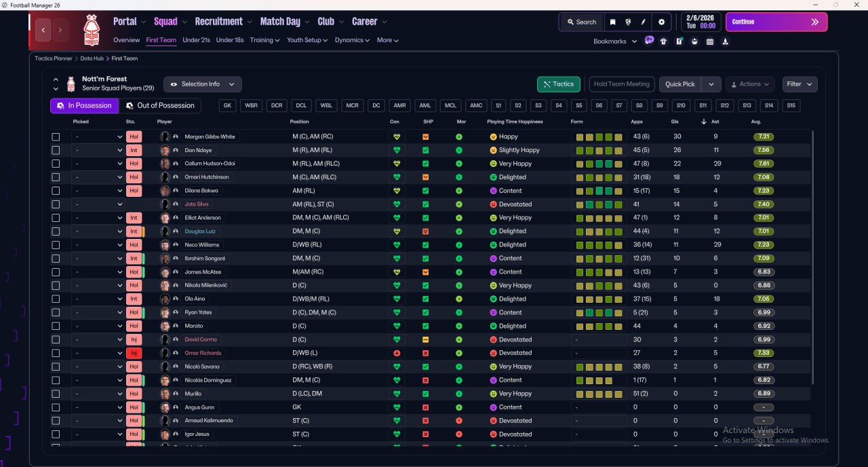This screenshot has width=868, height=467.
Task: Click the shirt icon beside Bookmarks
Action: (663, 41)
